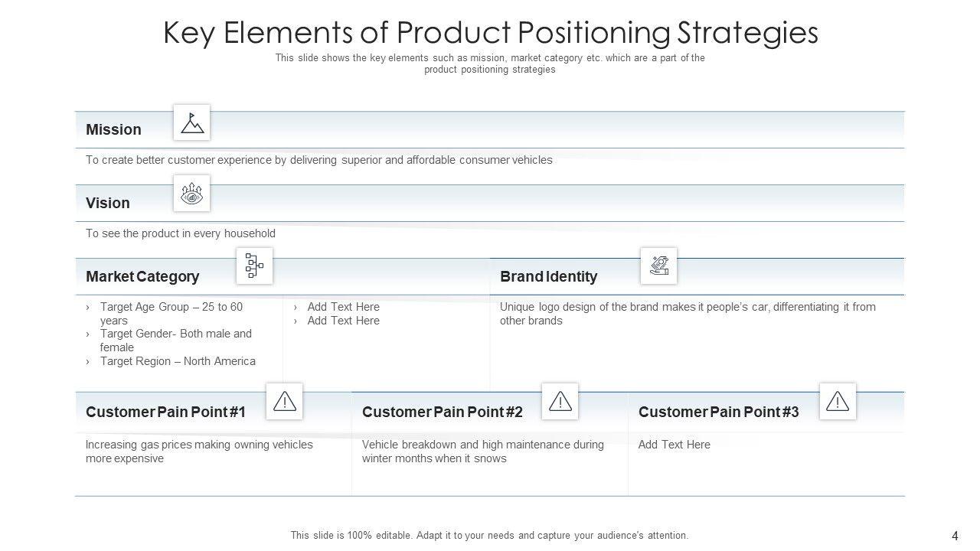Select the Market Category heading
980x551 pixels.
click(142, 276)
